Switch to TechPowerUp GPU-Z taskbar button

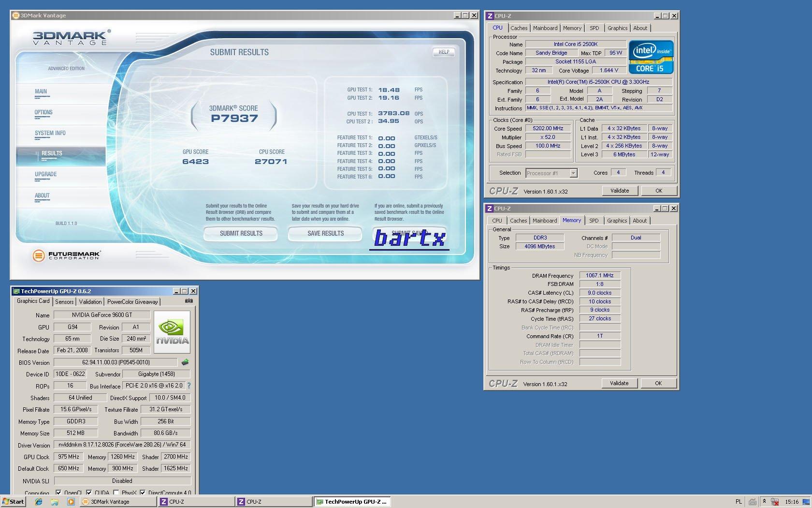click(x=352, y=502)
